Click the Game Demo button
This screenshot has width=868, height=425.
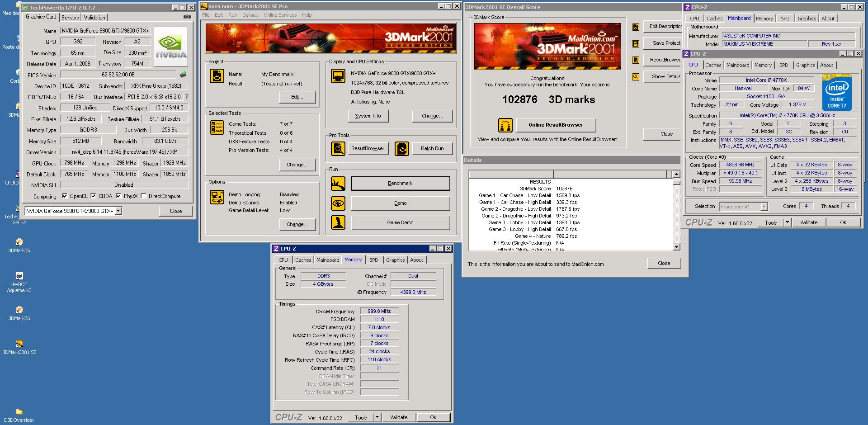400,222
